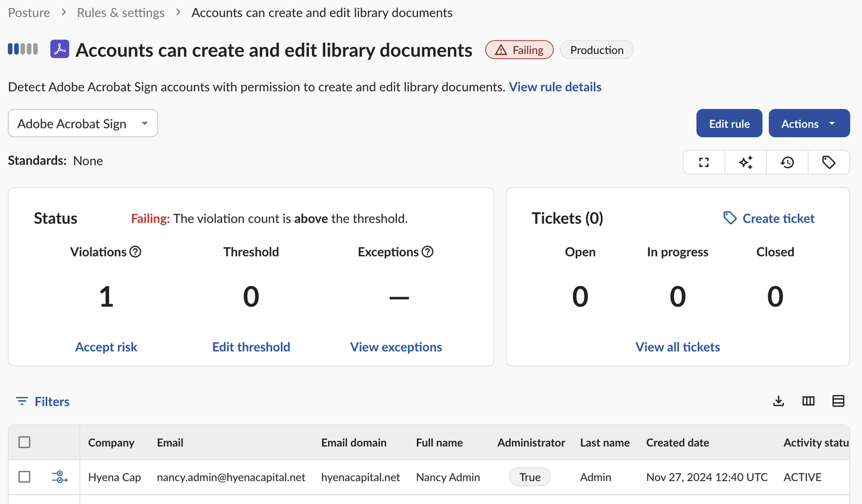This screenshot has width=862, height=504.
Task: Change the table row density icon
Action: pos(838,401)
